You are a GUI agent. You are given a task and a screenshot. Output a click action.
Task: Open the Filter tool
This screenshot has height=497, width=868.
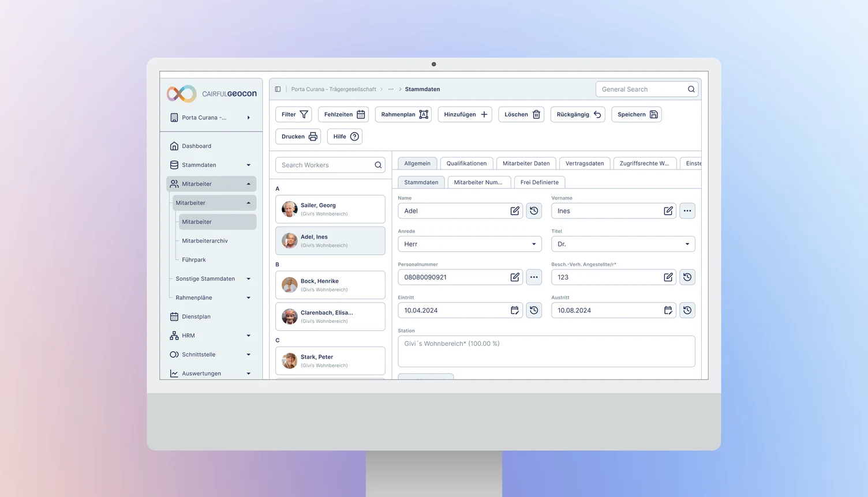[x=294, y=114]
